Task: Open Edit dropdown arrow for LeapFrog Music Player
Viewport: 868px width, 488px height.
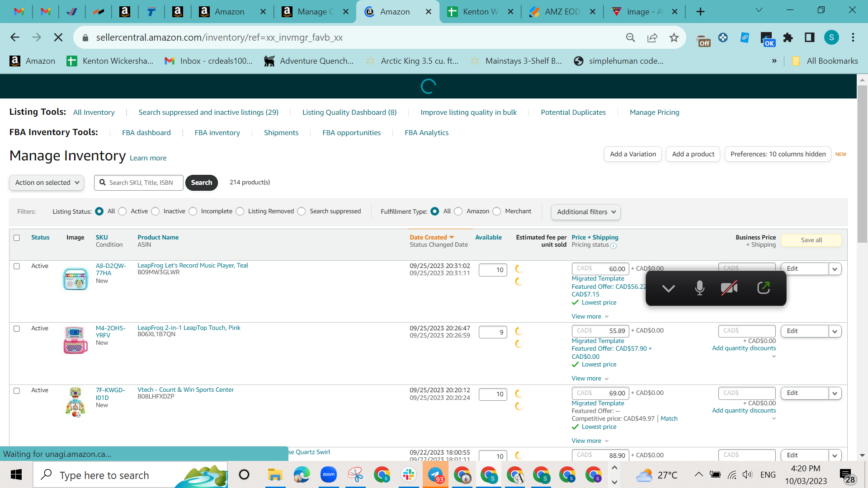Action: [x=835, y=269]
